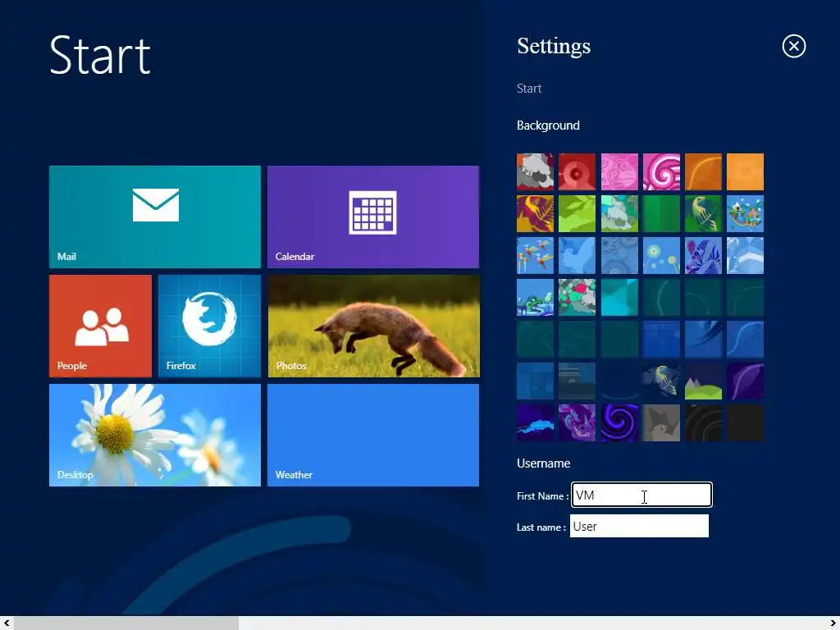Launch the People tile
840x630 pixels.
coord(100,326)
